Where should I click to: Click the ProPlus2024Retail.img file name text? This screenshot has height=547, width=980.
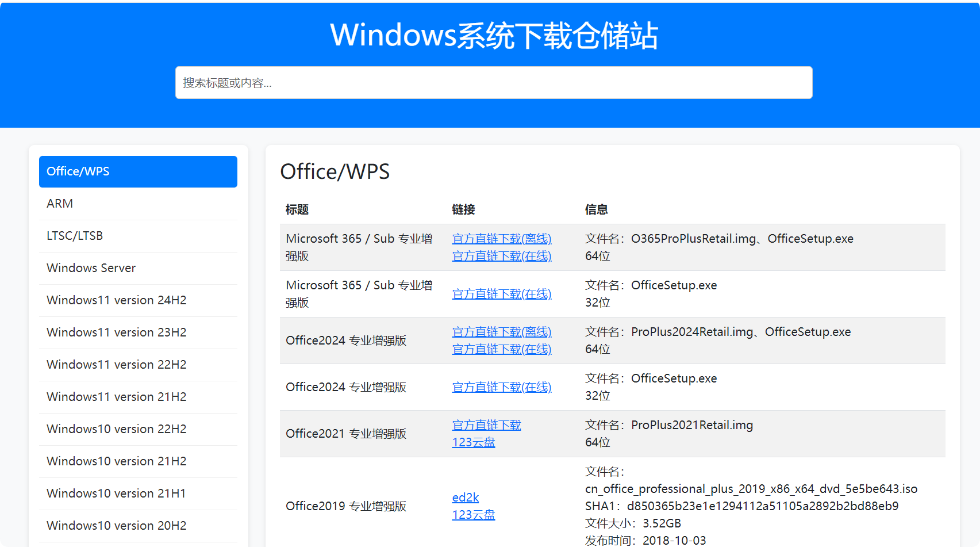(692, 332)
